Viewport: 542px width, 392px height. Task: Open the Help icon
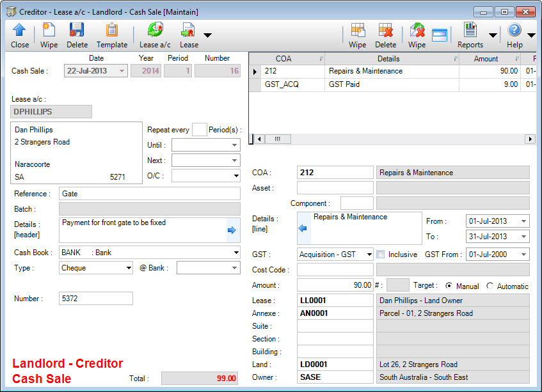coord(514,31)
